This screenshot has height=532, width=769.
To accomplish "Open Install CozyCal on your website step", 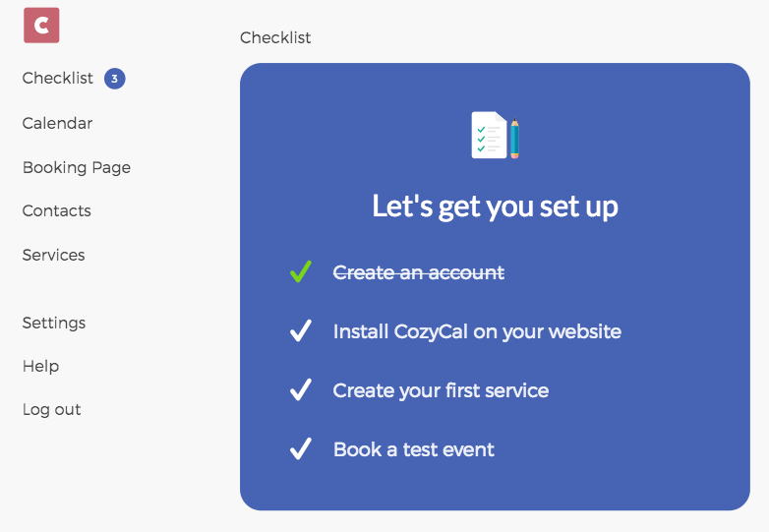I will click(x=477, y=331).
